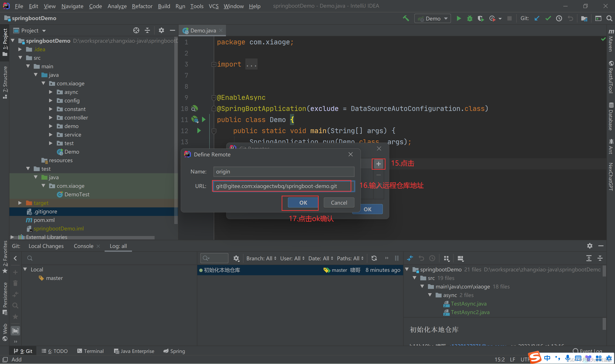Screen dimensions: 615x364
Task: Select the Branch All dropdown filter
Action: click(x=260, y=258)
